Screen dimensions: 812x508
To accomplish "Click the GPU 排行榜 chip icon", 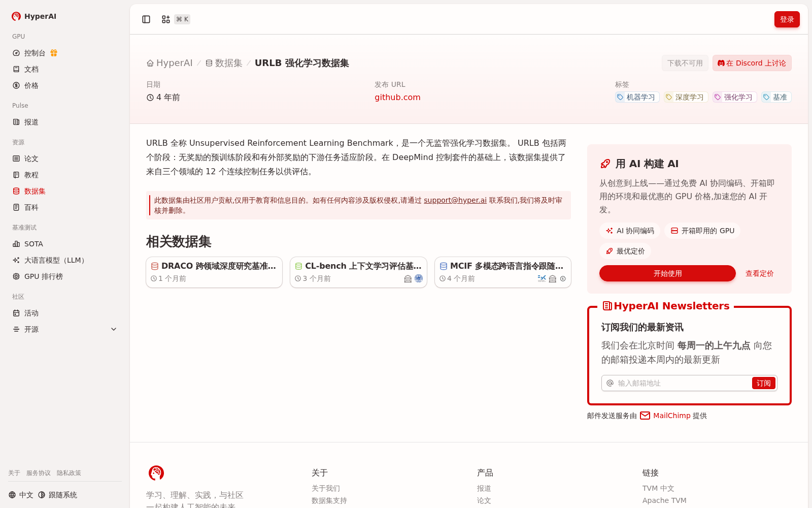I will point(16,276).
